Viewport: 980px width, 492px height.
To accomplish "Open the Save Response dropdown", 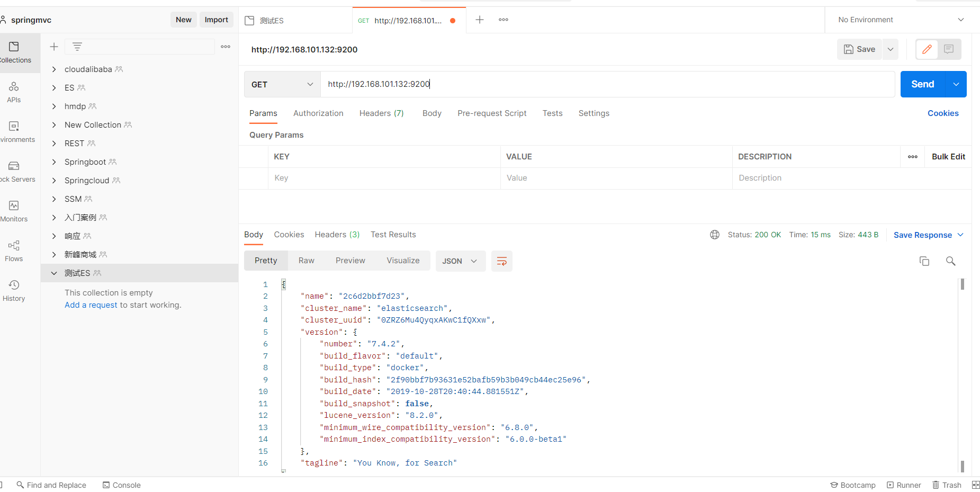I will (929, 235).
